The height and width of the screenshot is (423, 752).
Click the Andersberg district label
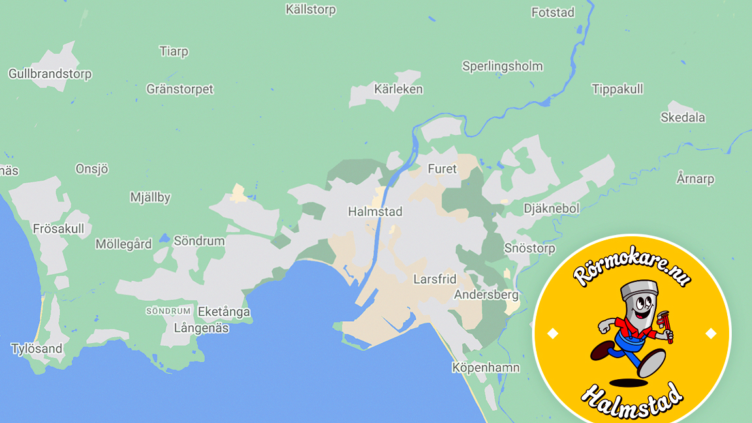click(486, 294)
